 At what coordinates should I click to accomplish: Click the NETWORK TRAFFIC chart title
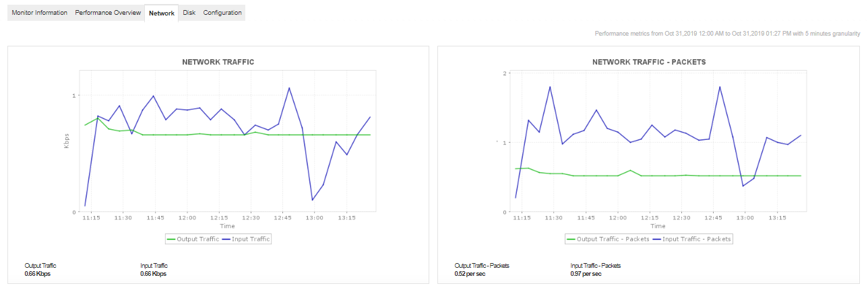[x=218, y=62]
